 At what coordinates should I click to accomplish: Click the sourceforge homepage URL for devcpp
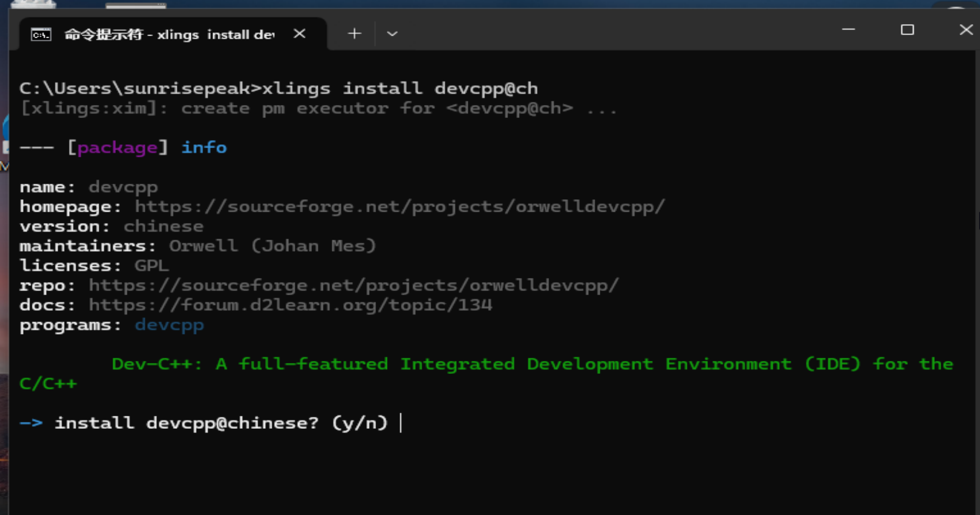click(399, 206)
